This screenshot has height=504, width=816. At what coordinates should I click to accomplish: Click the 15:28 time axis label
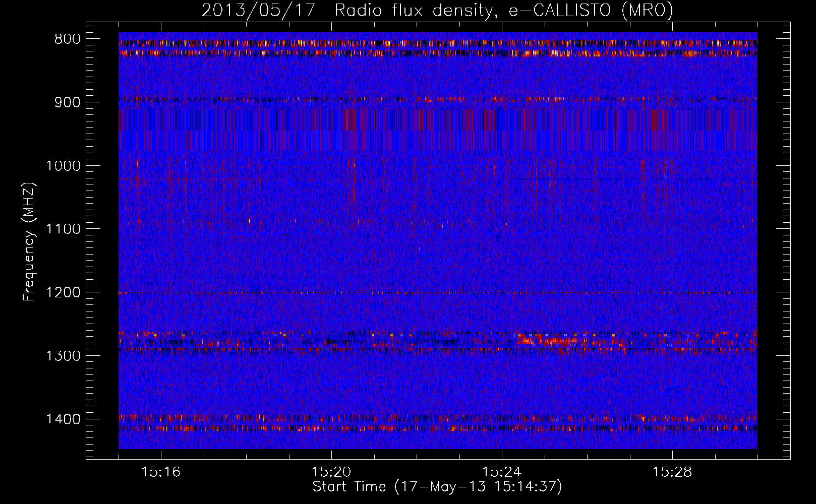click(672, 472)
